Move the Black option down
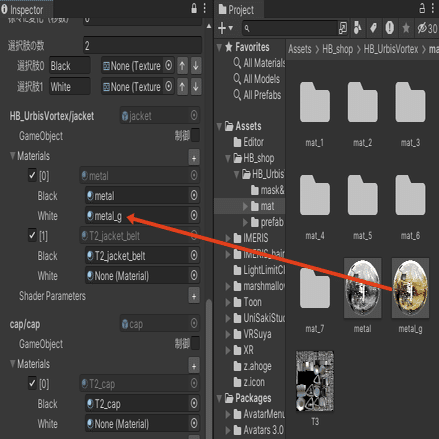 (x=196, y=66)
